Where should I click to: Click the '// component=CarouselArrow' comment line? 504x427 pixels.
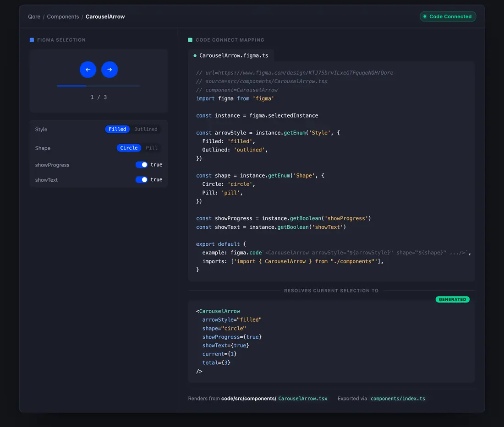tap(236, 90)
